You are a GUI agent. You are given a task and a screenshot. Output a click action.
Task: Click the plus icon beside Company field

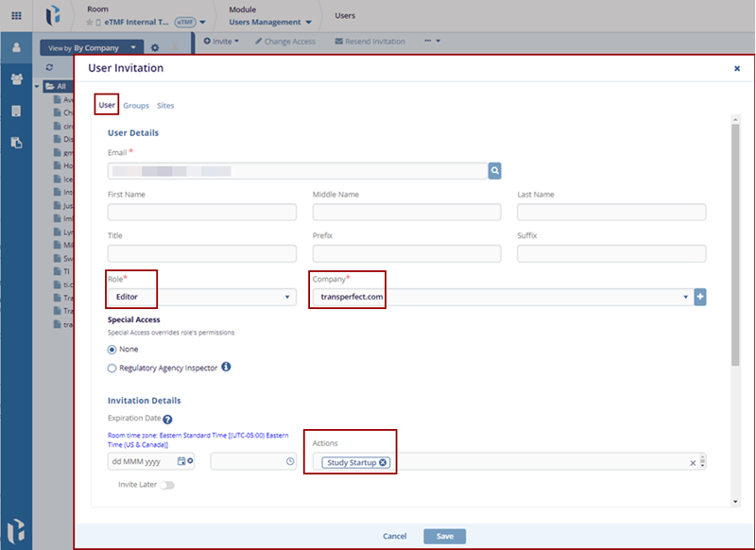pyautogui.click(x=700, y=297)
